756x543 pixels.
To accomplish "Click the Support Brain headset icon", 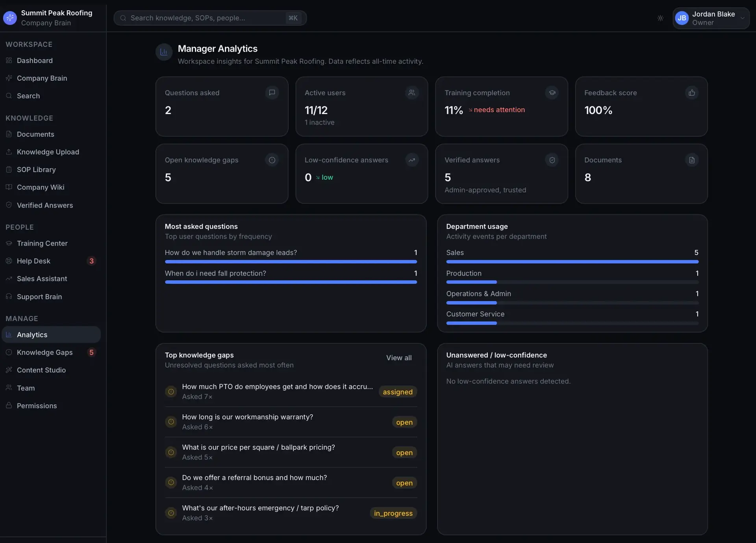I will click(x=9, y=296).
